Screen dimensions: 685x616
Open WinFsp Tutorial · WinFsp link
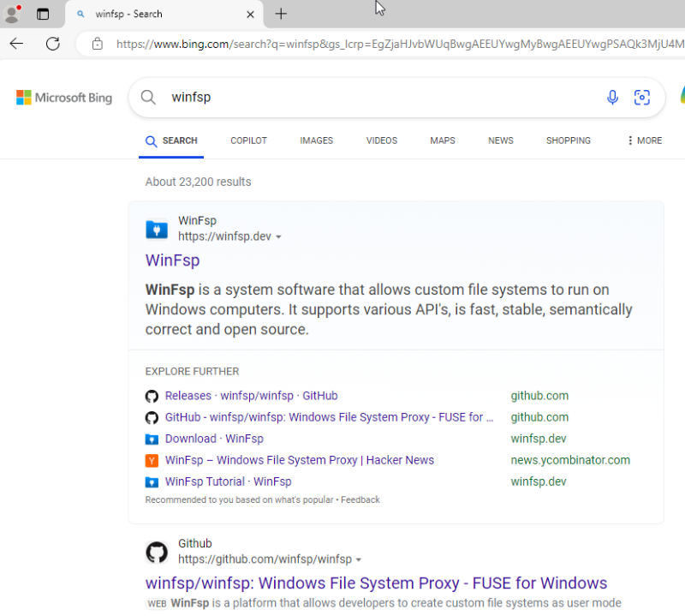pos(228,481)
